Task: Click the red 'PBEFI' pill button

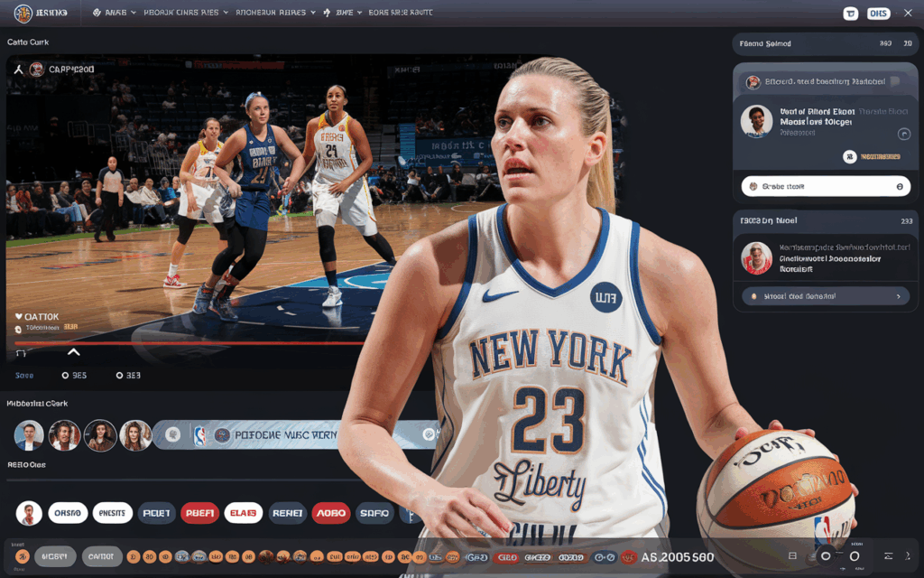Action: 199,513
